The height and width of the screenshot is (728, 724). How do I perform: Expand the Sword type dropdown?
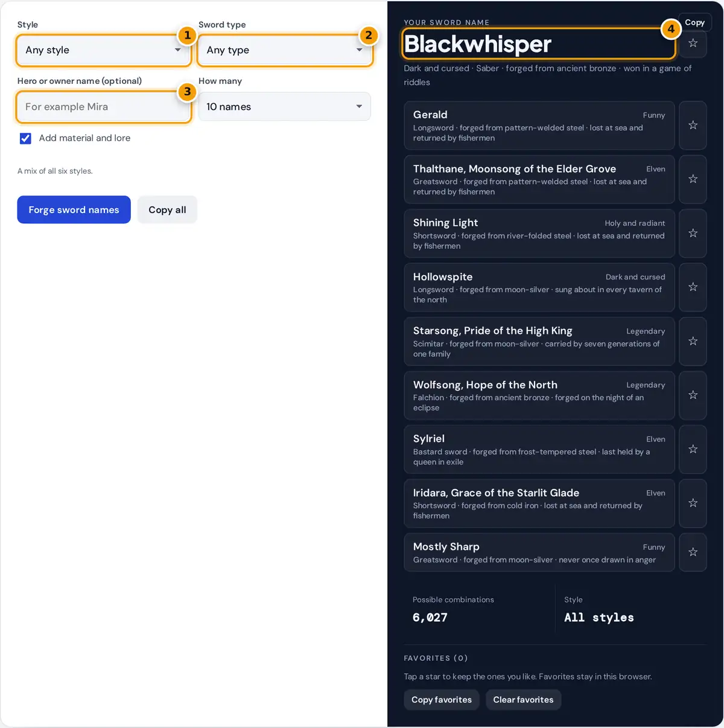pos(285,50)
